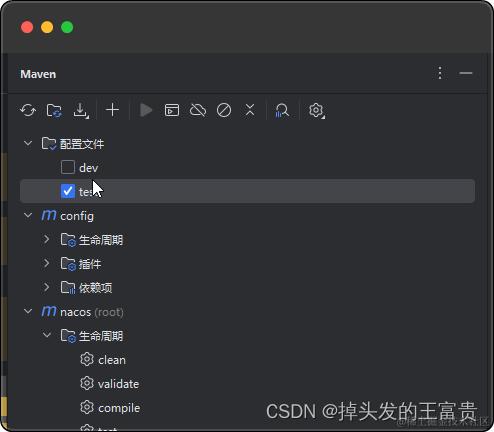Expand 插件 plugins under config
Image resolution: width=494 pixels, height=432 pixels.
(47, 263)
